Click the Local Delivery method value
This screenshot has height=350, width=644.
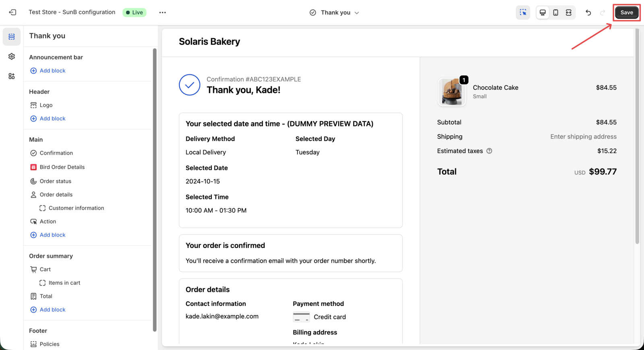pyautogui.click(x=206, y=152)
